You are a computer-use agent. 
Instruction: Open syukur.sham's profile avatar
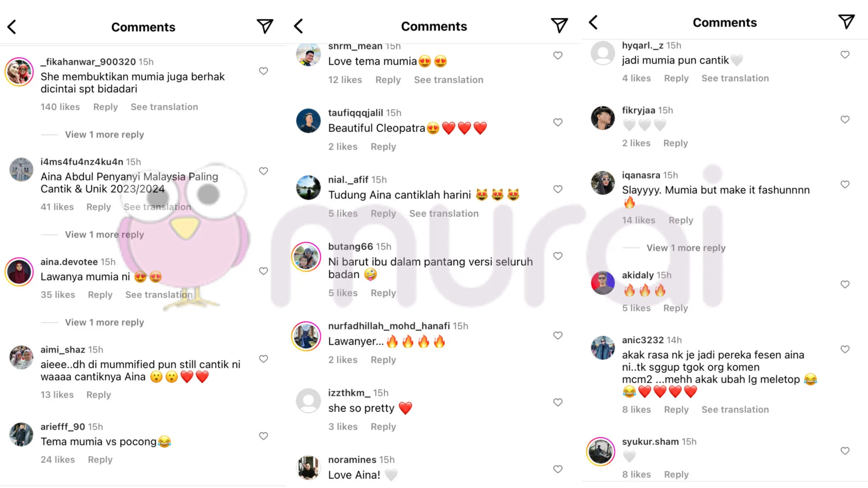[600, 451]
